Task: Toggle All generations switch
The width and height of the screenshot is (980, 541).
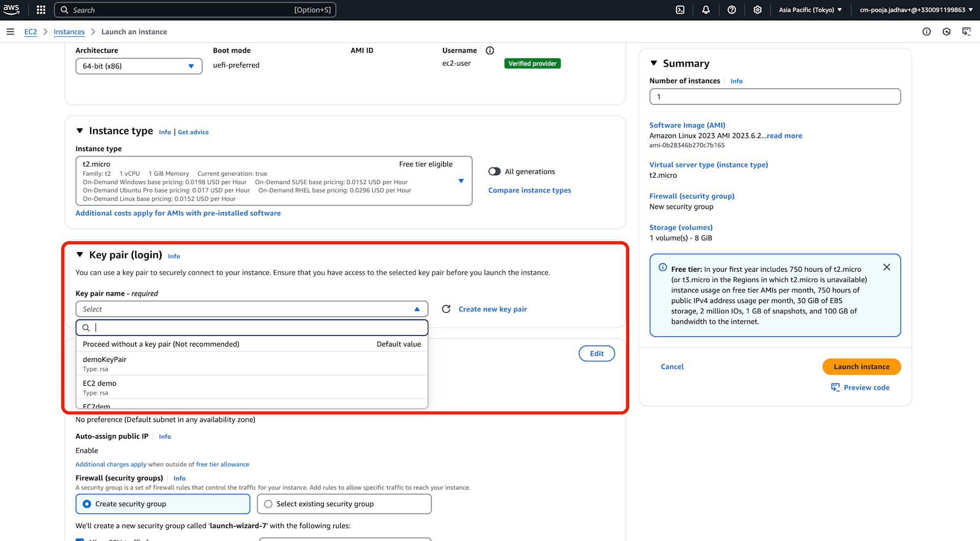Action: pos(494,171)
